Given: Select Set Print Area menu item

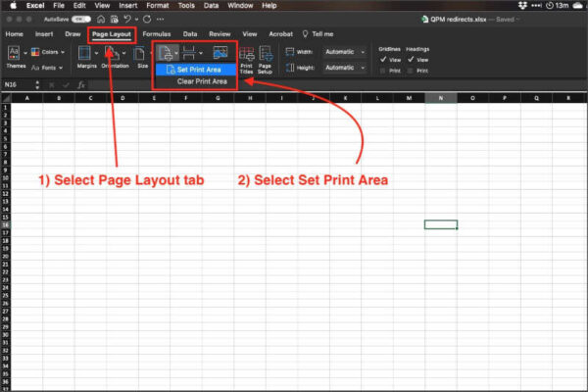Looking at the screenshot, I should coord(195,70).
